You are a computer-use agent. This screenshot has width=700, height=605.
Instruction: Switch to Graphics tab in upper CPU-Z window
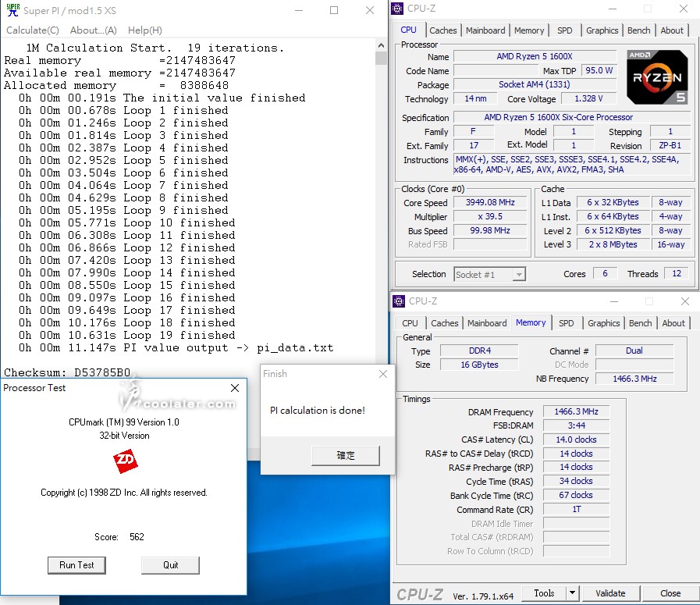(602, 30)
